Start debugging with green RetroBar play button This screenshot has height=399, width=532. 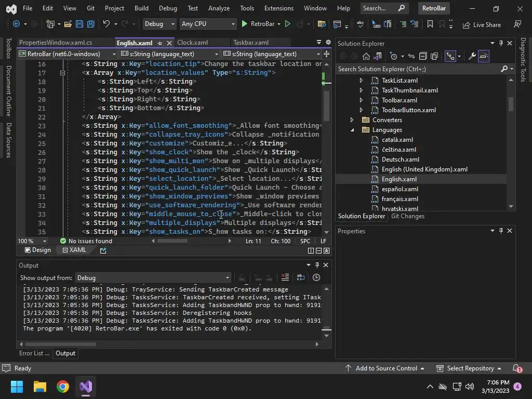pos(244,24)
